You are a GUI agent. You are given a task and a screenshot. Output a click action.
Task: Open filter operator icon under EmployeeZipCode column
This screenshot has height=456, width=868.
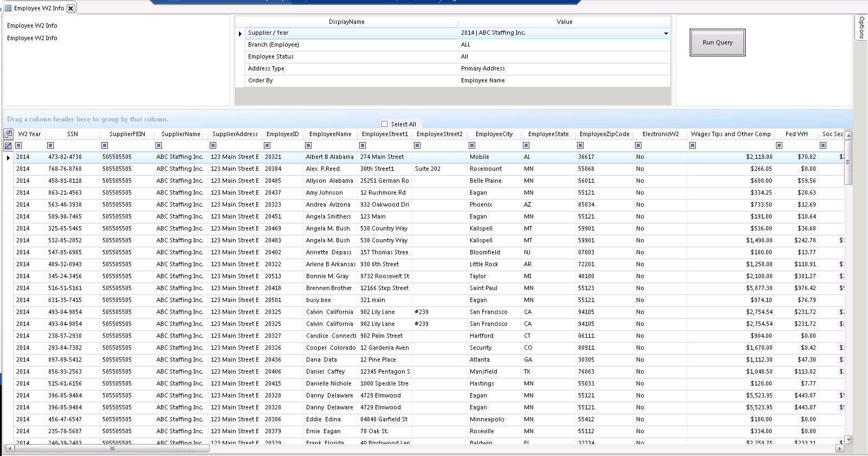[x=580, y=145]
